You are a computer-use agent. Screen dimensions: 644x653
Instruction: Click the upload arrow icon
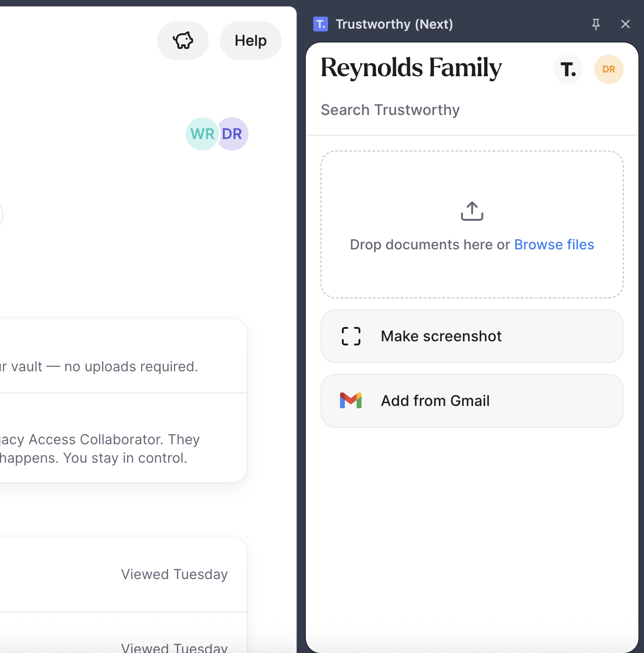coord(472,211)
